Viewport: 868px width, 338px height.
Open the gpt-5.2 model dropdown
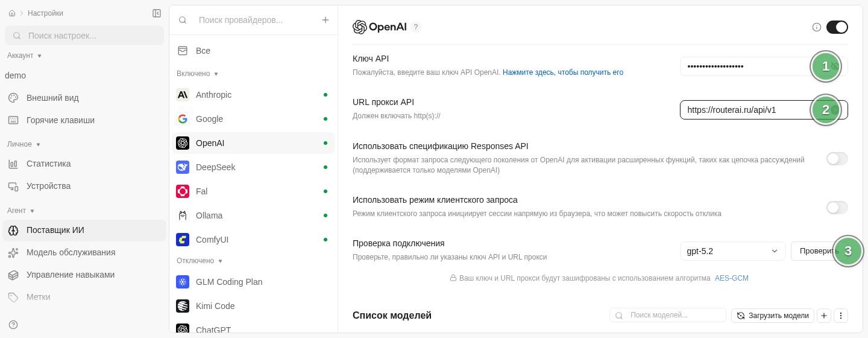(x=733, y=251)
